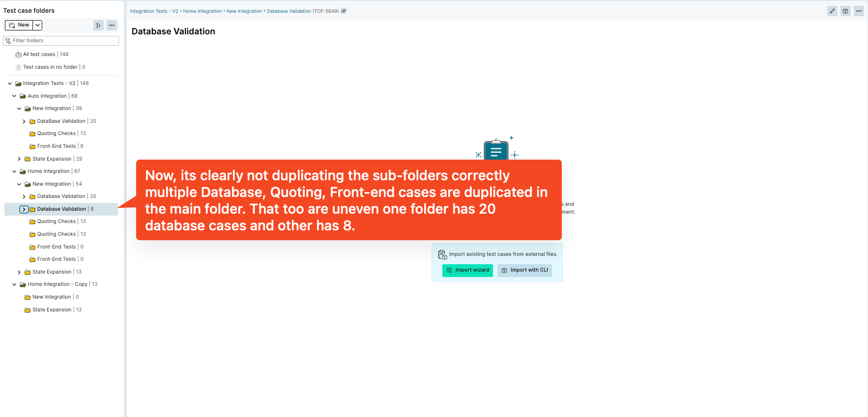
Task: Expand State Expansion folder with 13 under Home Integration
Action: 19,272
